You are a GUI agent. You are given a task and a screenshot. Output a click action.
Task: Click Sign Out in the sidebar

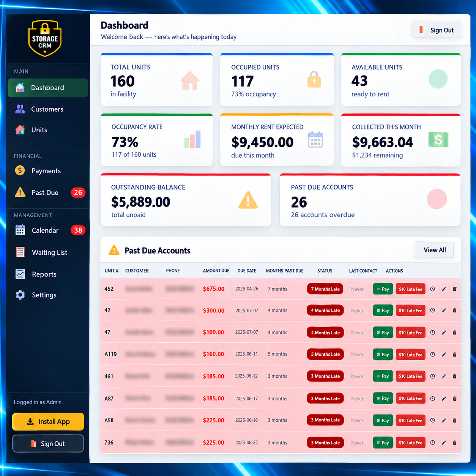point(48,444)
